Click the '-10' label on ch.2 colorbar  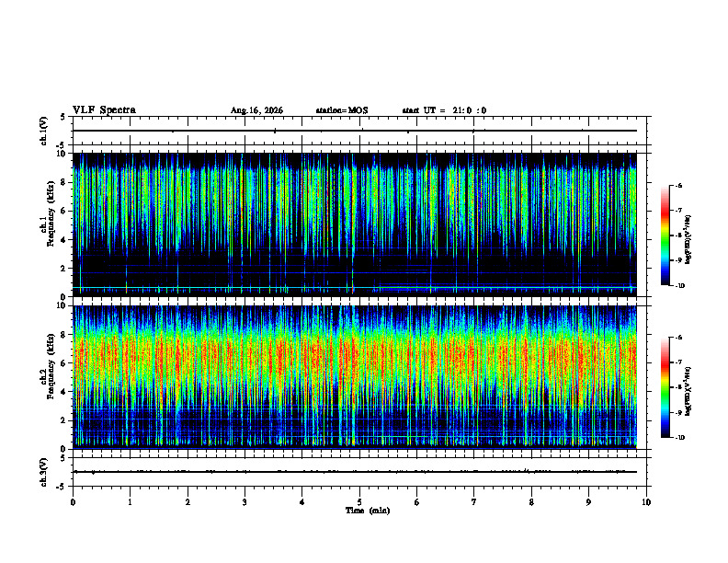pyautogui.click(x=679, y=438)
